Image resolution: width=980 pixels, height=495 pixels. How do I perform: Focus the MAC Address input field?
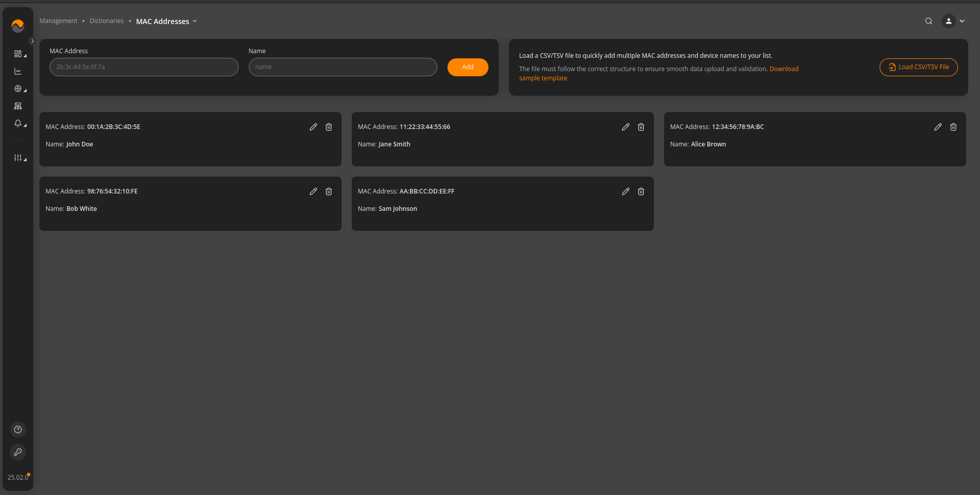144,67
